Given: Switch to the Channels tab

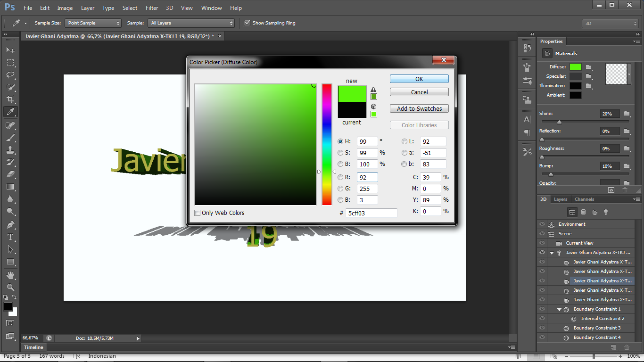Looking at the screenshot, I should [584, 199].
